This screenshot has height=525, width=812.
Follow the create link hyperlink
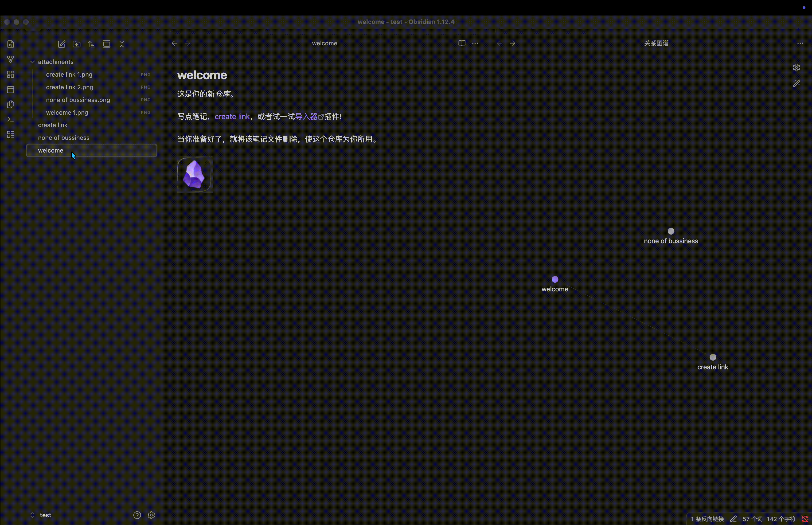[x=232, y=117]
